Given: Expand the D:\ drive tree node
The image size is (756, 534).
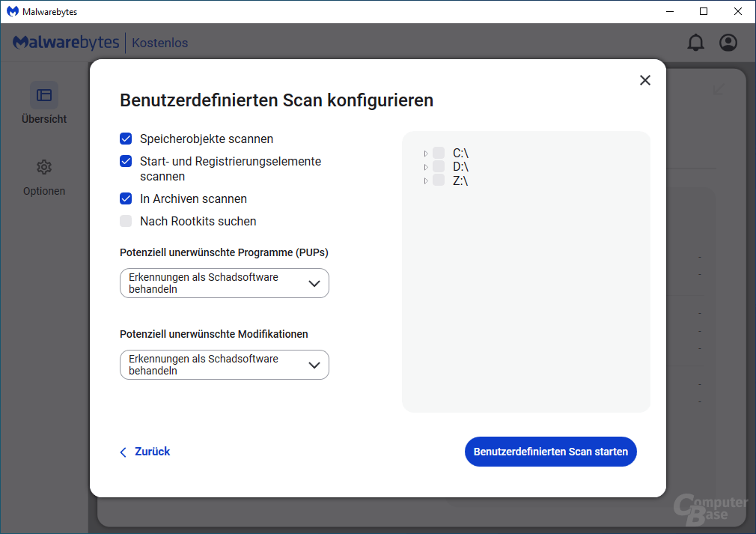Looking at the screenshot, I should click(426, 167).
